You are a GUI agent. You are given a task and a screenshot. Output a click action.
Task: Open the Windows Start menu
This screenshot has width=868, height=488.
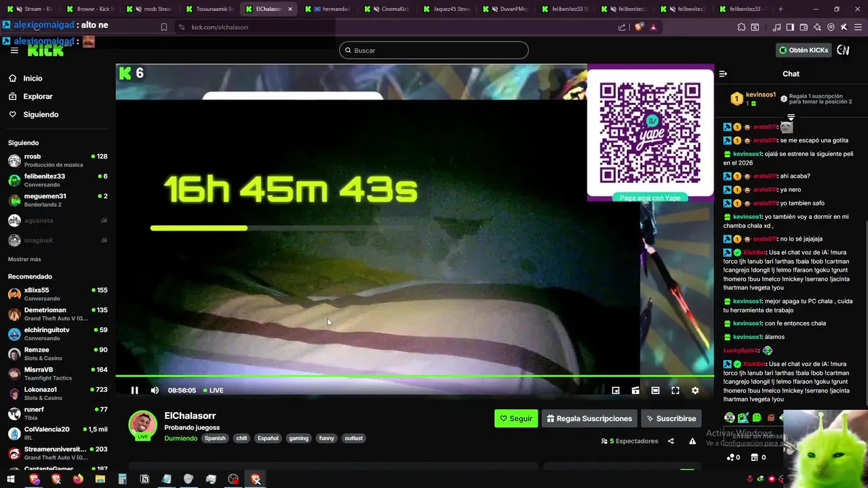click(x=11, y=479)
